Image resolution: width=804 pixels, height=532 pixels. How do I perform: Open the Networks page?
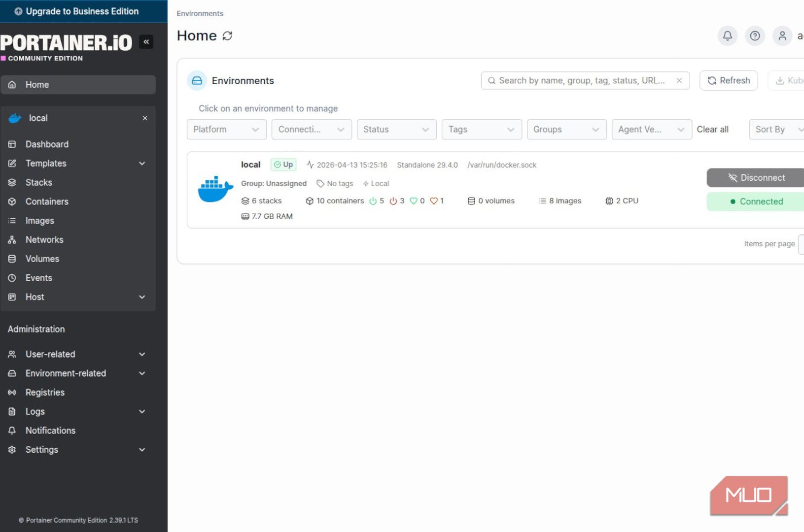[x=78, y=240]
